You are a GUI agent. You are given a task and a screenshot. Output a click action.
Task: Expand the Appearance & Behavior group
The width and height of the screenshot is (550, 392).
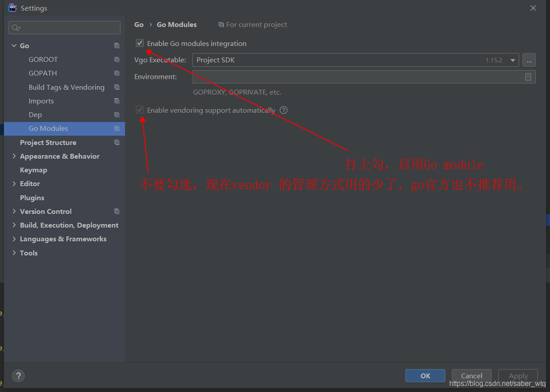pyautogui.click(x=14, y=156)
